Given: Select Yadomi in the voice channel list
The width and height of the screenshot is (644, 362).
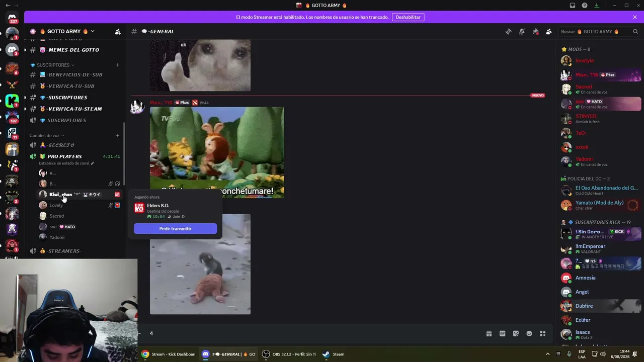Looking at the screenshot, I should pos(79,237).
